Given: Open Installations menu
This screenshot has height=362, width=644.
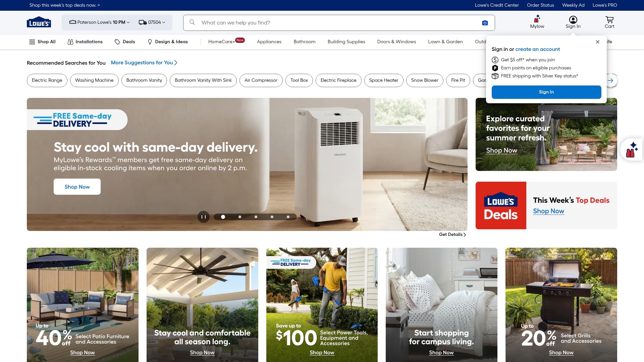Looking at the screenshot, I should tap(85, 42).
